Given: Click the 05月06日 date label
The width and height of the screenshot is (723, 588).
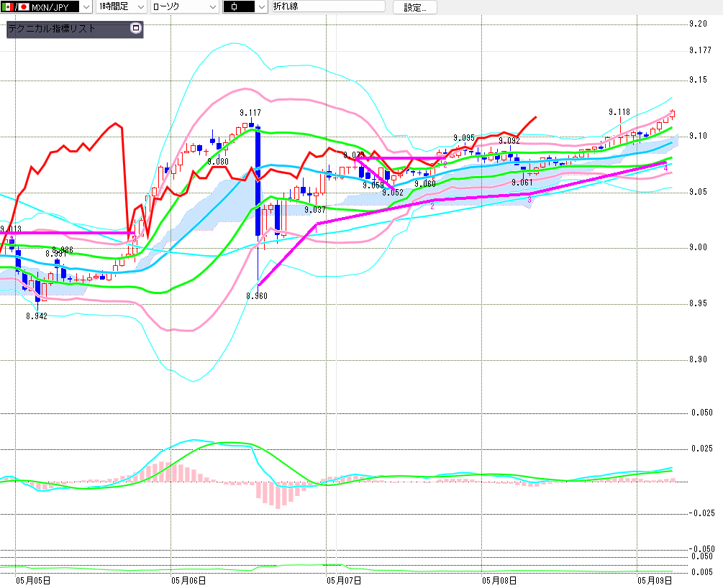Looking at the screenshot, I should point(188,581).
